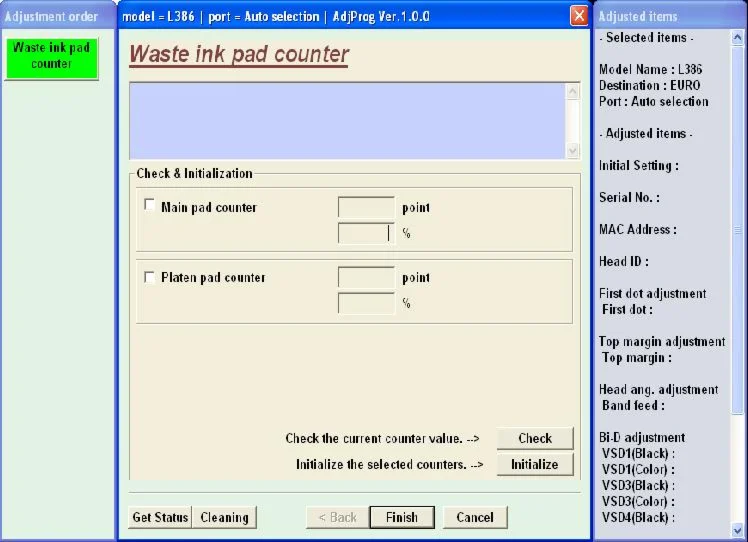Click the MAC Address : label
748x542 pixels.
tap(638, 229)
